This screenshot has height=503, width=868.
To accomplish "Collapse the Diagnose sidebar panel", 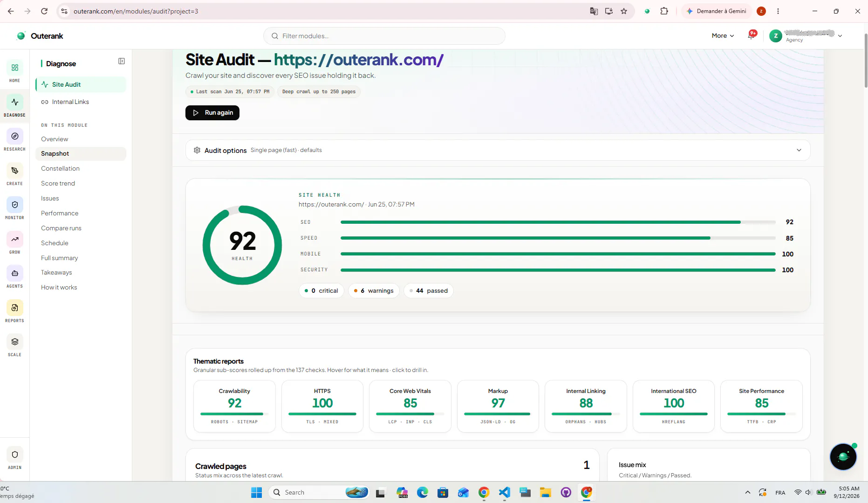I will 122,61.
